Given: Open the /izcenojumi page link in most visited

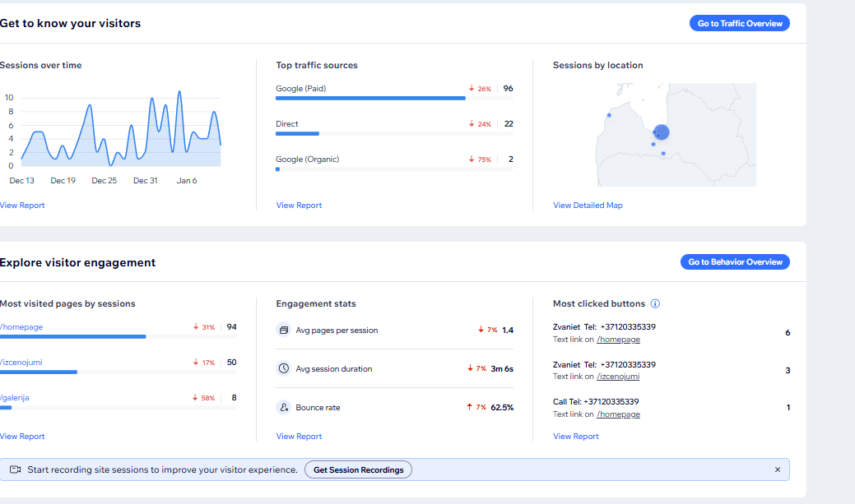Looking at the screenshot, I should tap(21, 362).
